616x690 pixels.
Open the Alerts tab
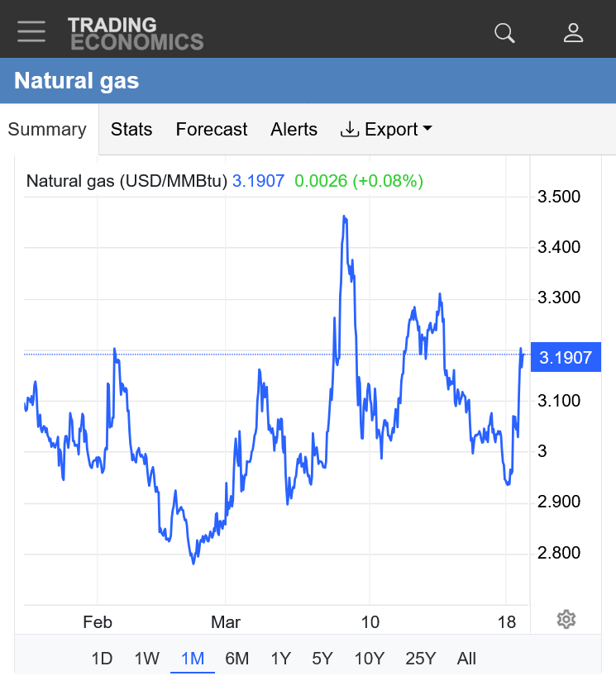tap(294, 130)
